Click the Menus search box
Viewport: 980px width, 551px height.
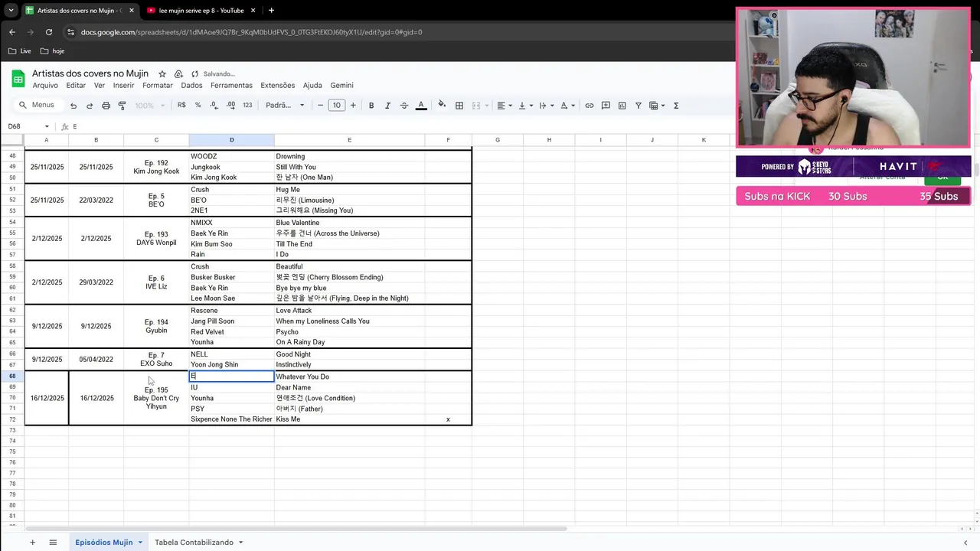click(x=38, y=105)
